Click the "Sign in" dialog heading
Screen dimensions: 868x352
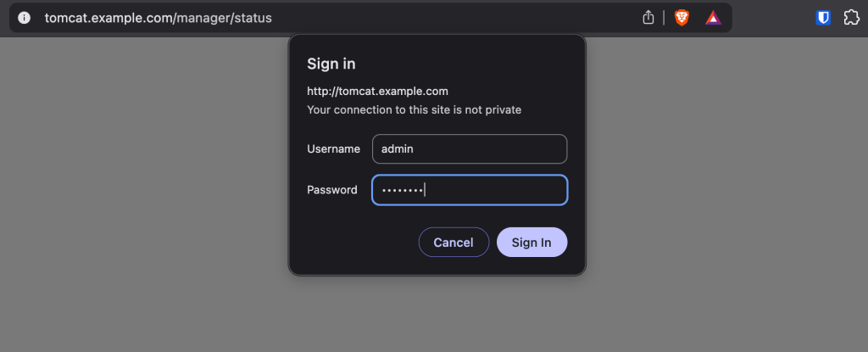tap(331, 64)
